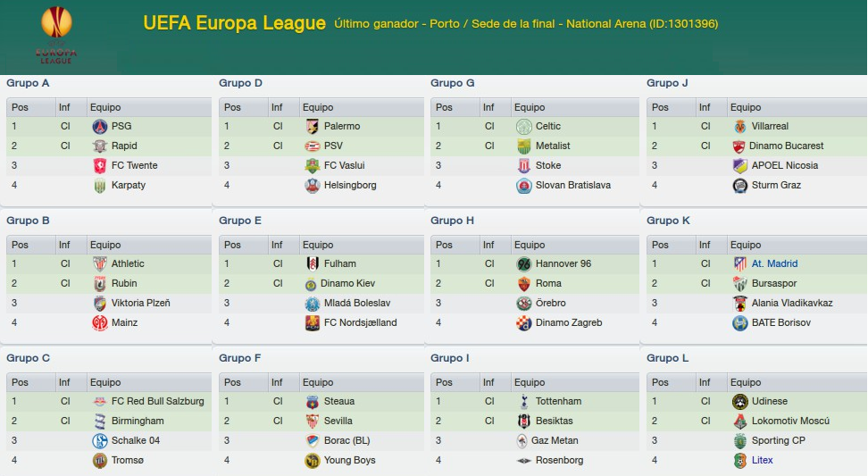Click the Young Boys club crest
Image resolution: width=868 pixels, height=476 pixels.
[x=313, y=461]
